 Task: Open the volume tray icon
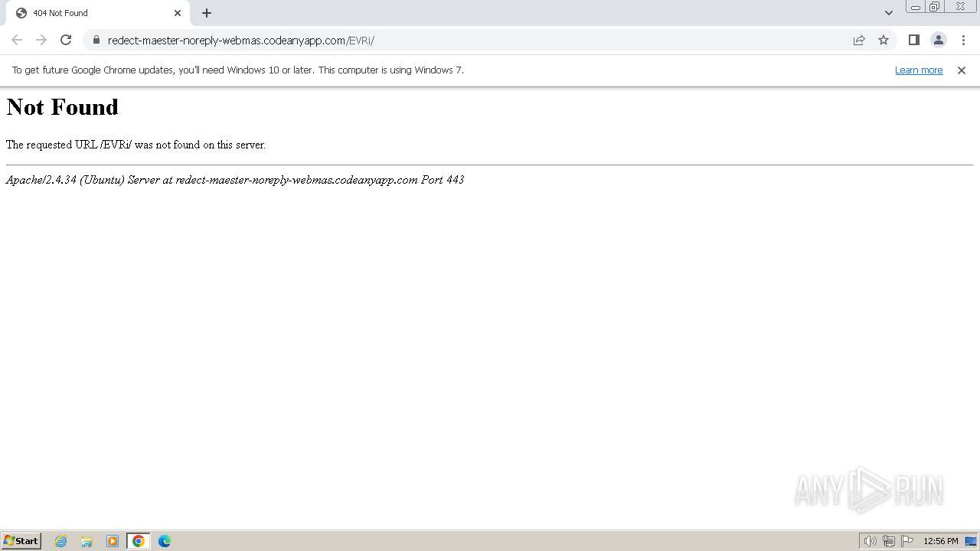870,541
